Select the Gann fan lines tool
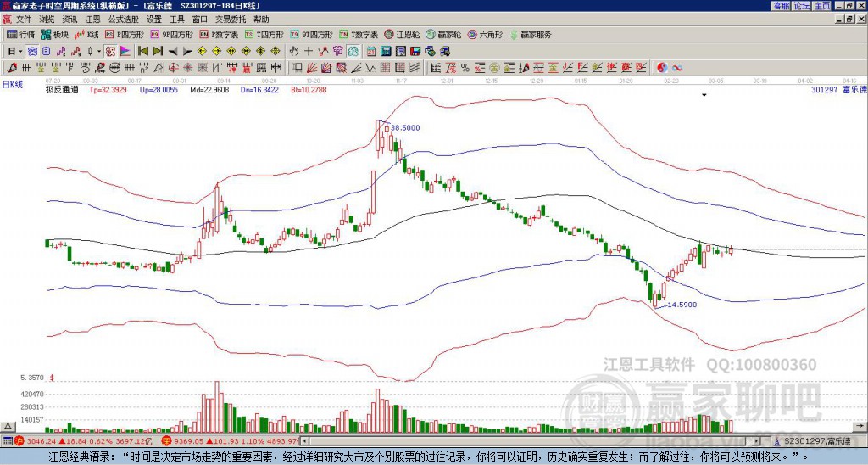 (x=312, y=68)
